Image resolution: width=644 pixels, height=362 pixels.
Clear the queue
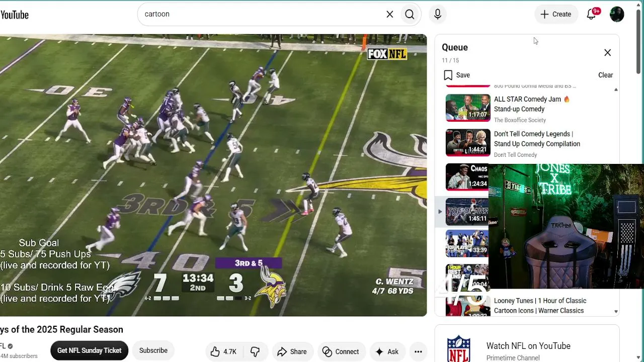(605, 75)
